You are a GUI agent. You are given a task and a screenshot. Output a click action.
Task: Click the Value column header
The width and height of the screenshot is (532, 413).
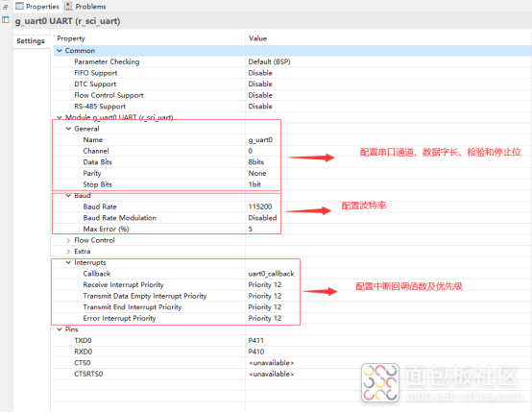(x=257, y=38)
